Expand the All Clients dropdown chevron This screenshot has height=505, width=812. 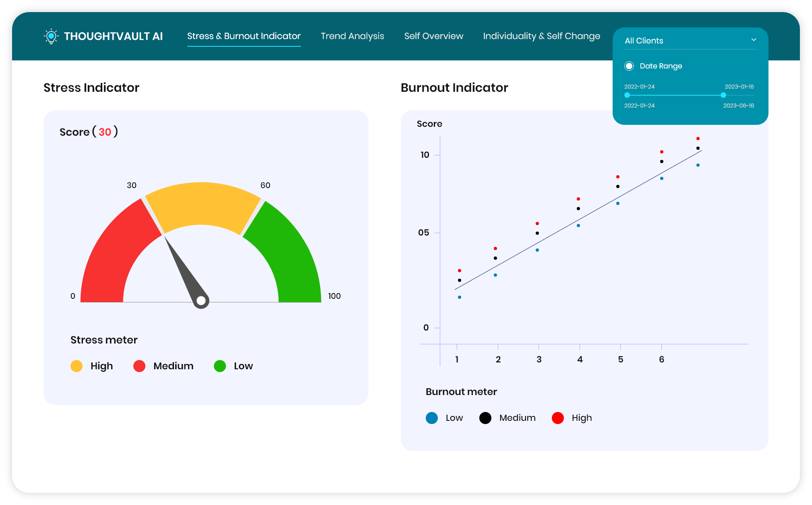point(754,40)
